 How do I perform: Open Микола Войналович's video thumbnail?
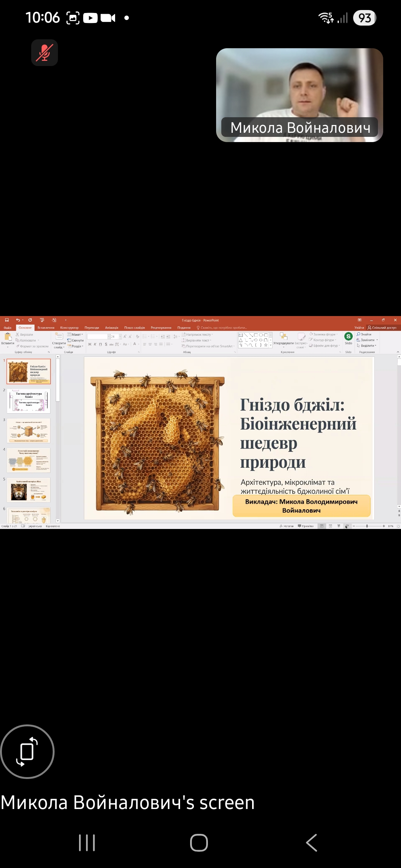point(299,95)
